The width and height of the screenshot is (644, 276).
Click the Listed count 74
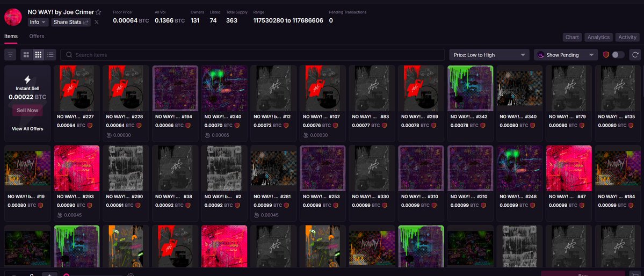tap(213, 20)
